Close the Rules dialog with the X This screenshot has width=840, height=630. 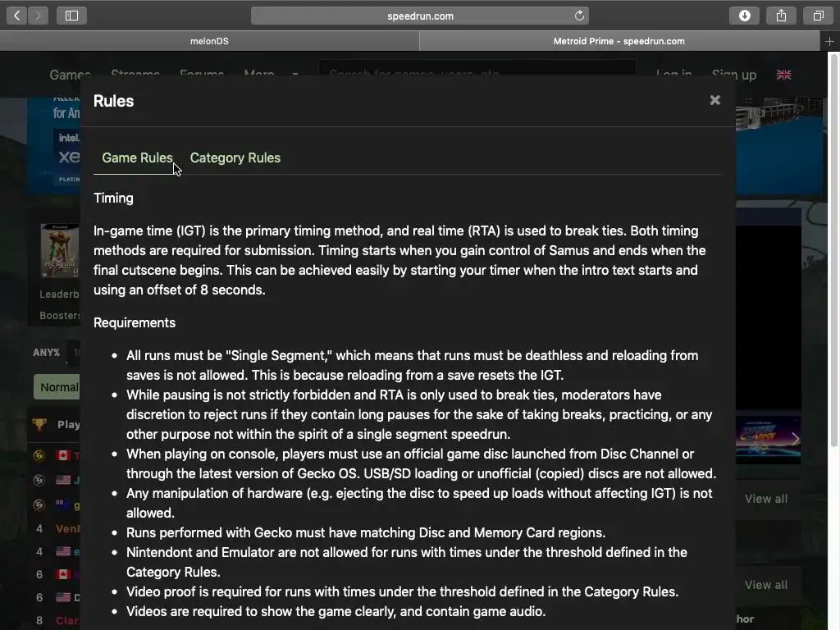coord(714,100)
